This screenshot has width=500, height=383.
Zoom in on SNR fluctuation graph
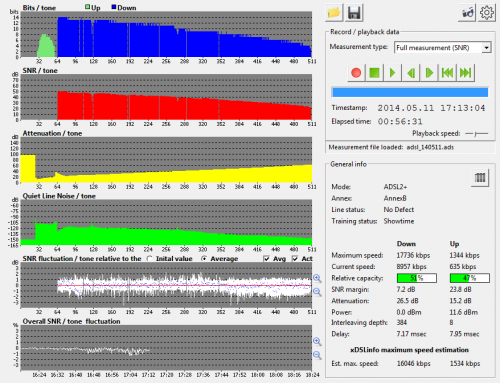pyautogui.click(x=317, y=278)
